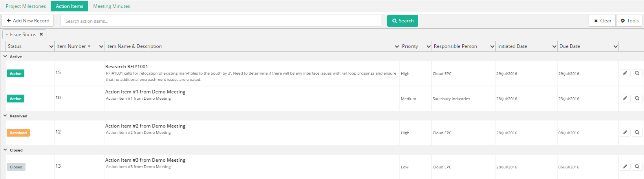Open the Status column dropdown menu
Image resolution: width=644 pixels, height=179 pixels.
tap(51, 46)
